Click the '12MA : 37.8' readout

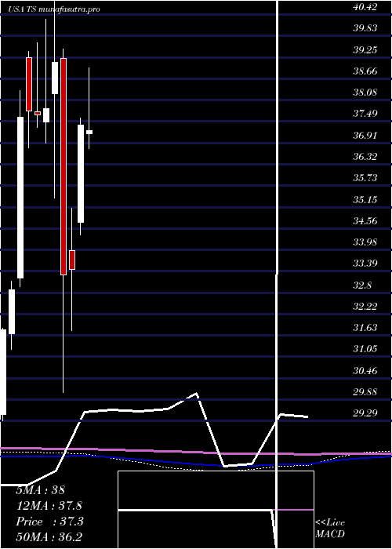(49, 506)
